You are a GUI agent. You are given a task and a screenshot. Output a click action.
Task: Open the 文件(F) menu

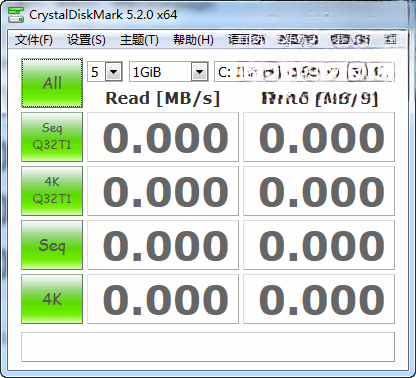[33, 40]
